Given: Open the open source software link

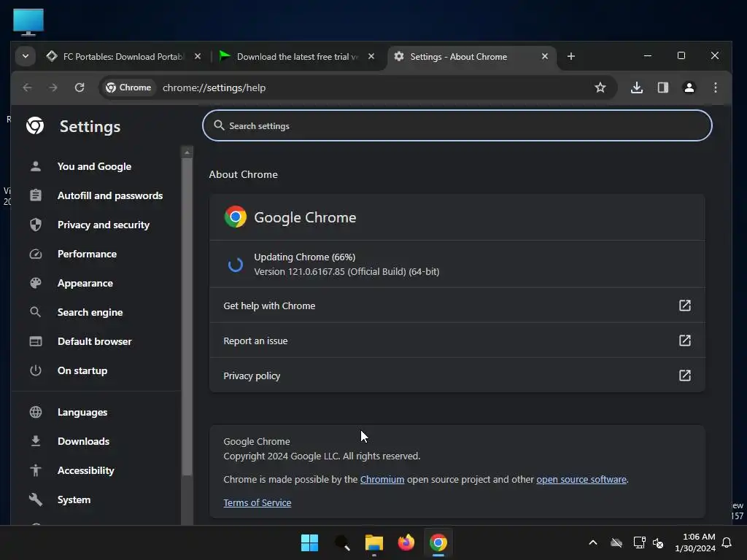Looking at the screenshot, I should tap(581, 480).
